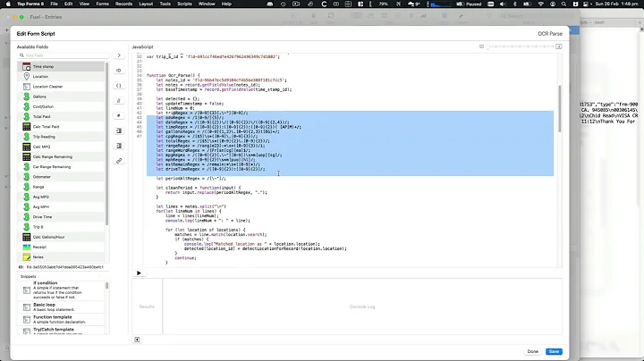
Task: Select the Calc MPG calculation field
Action: pyautogui.click(x=62, y=147)
